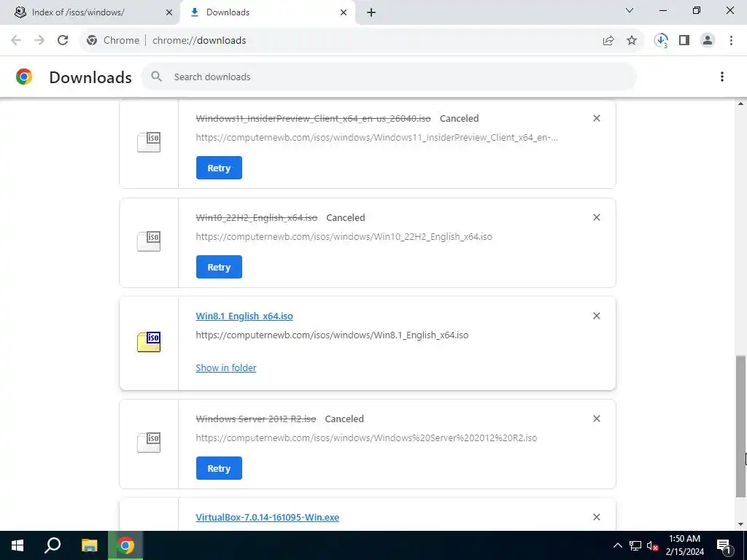This screenshot has height=560, width=747.
Task: Click the Windows Server 2012 R2 ISO icon
Action: [x=149, y=443]
